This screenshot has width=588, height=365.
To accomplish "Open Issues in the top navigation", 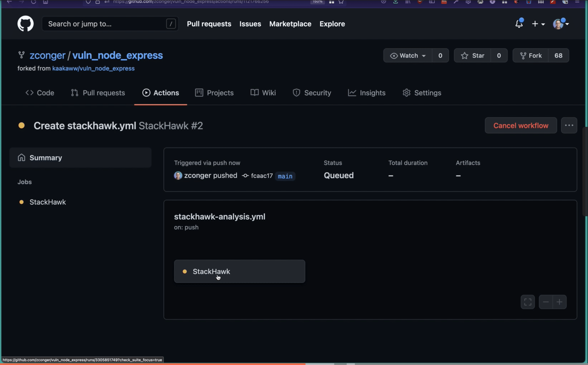I will [250, 24].
